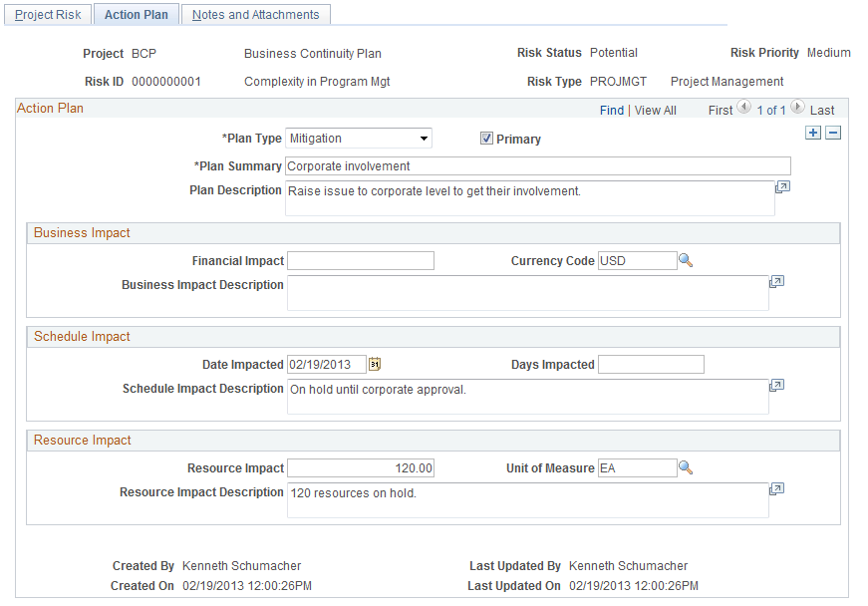Add a new action plan row
This screenshot has height=606, width=868.
[812, 133]
